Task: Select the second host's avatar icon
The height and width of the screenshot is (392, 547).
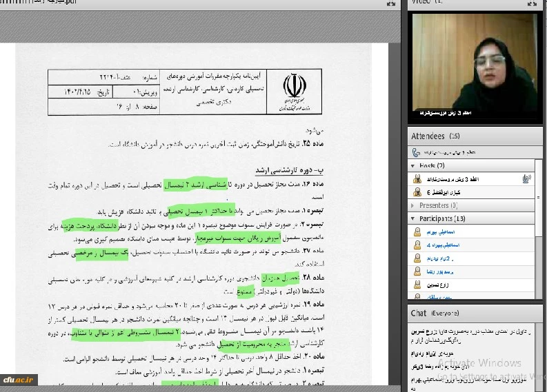Action: coord(417,192)
